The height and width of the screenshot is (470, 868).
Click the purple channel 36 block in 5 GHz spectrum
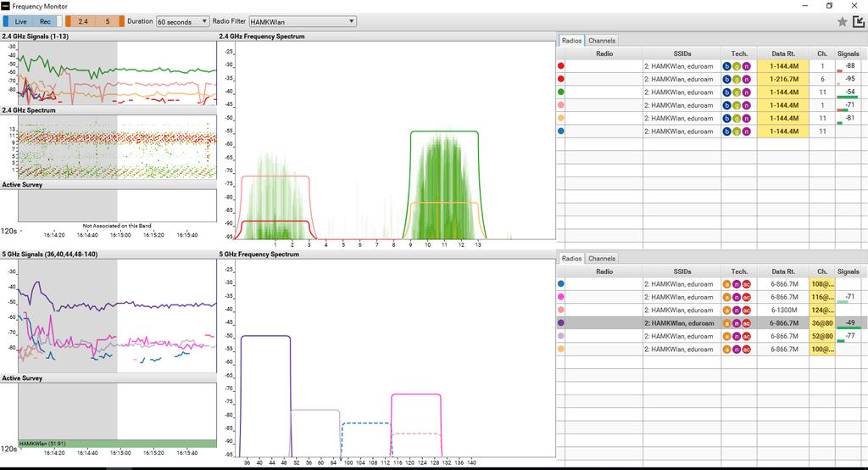pyautogui.click(x=265, y=395)
